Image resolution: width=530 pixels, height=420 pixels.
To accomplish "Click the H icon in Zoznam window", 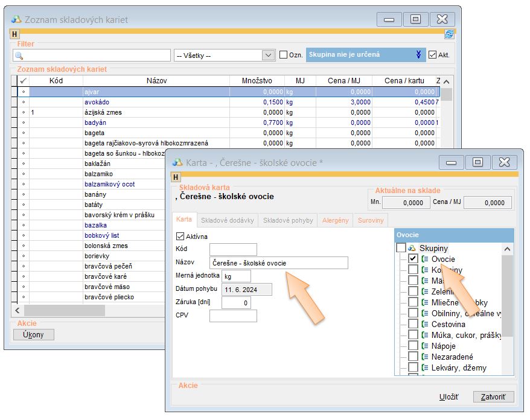I will point(15,34).
